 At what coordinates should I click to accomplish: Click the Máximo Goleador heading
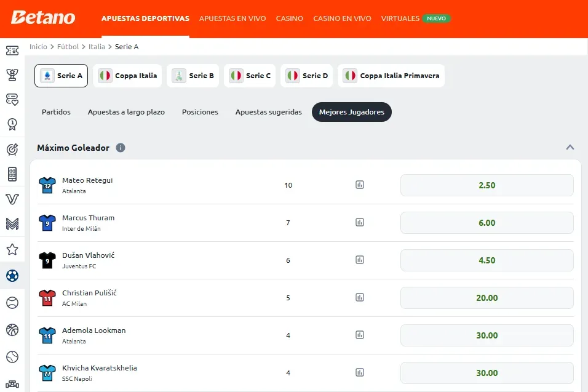(73, 148)
